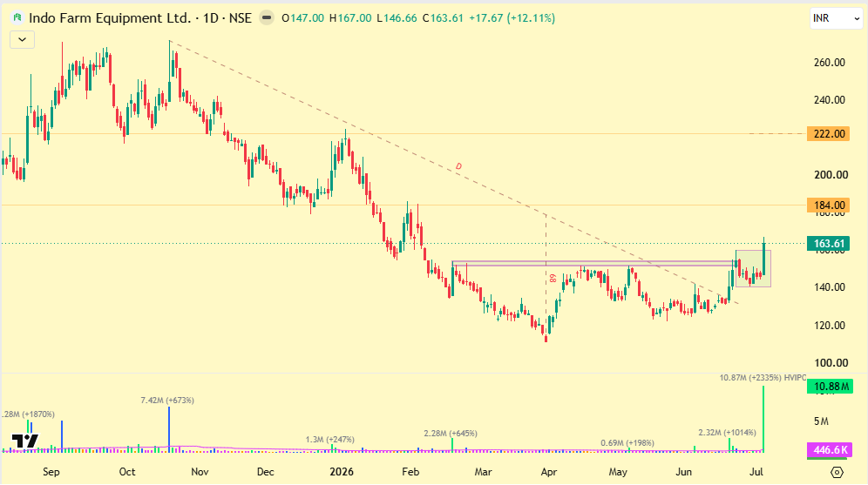Click the 10.87M (+2335%) HVIPO annotation

[x=763, y=378]
